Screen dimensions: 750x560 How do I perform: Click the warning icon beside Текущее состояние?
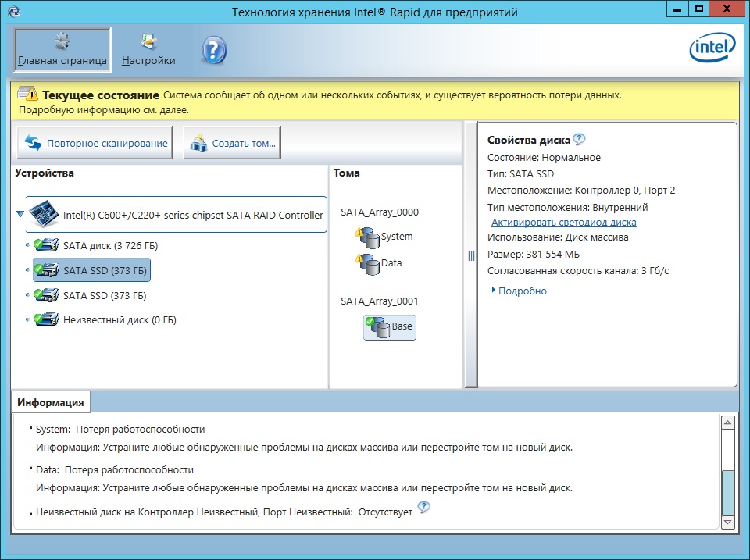coord(28,93)
